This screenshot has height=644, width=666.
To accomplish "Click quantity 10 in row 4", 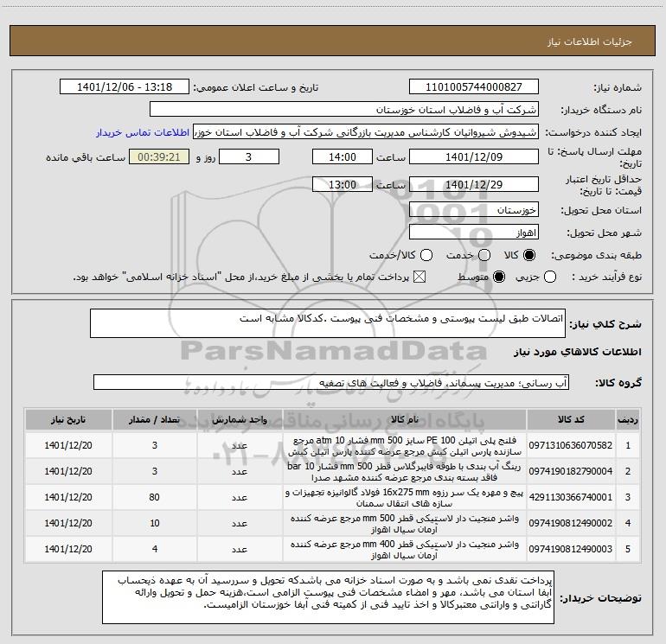I will [155, 523].
